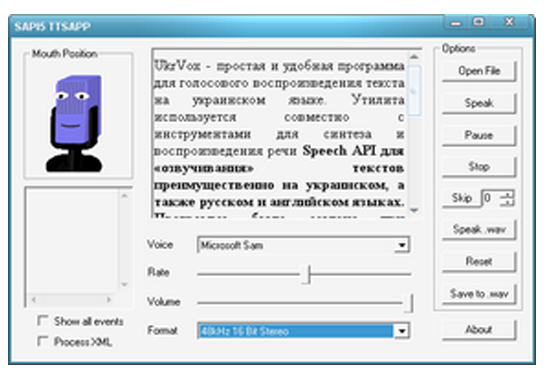Minimize the SAPI5 TTSAPP window
The image size is (547, 380).
(455, 23)
